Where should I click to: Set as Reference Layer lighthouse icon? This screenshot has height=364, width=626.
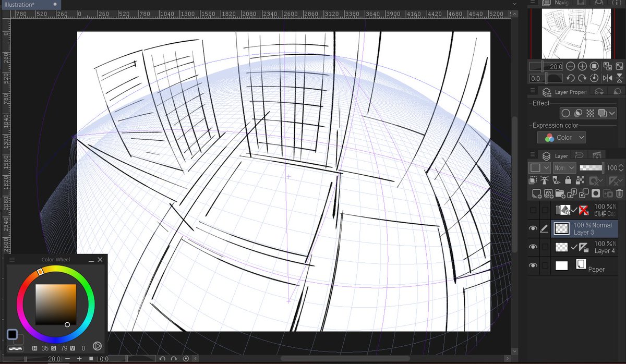[545, 180]
